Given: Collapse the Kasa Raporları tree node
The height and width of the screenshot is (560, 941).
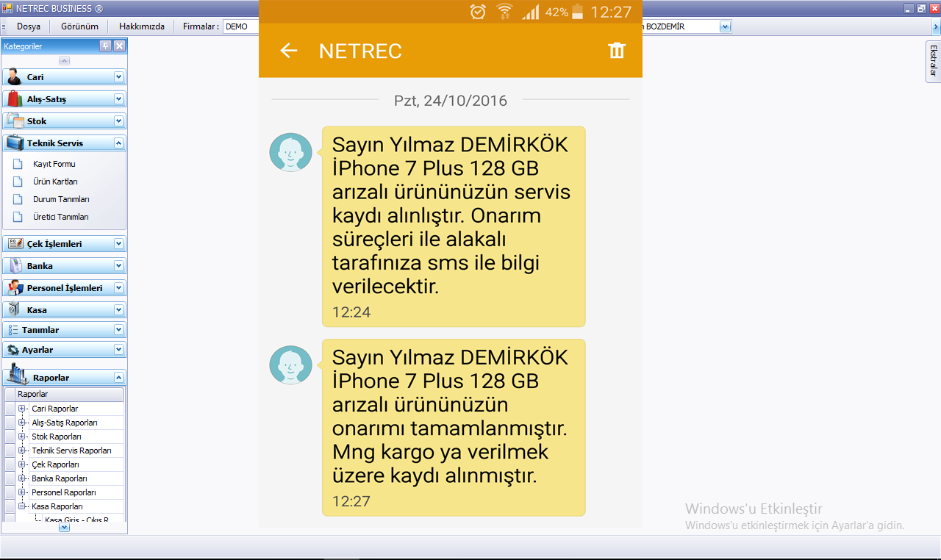Looking at the screenshot, I should click(x=22, y=506).
